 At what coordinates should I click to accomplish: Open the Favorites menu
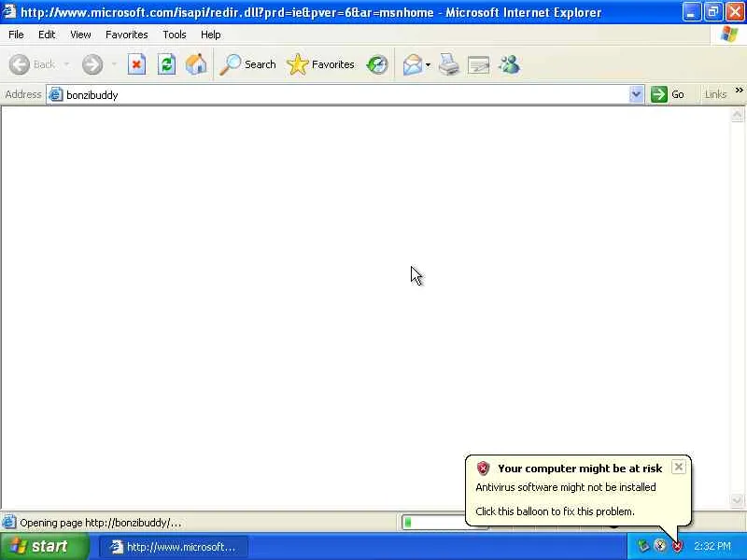127,35
